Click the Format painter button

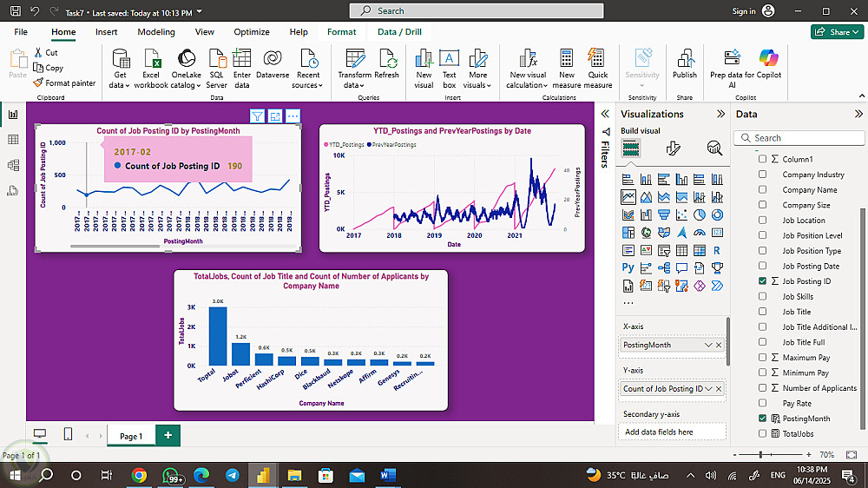[64, 83]
